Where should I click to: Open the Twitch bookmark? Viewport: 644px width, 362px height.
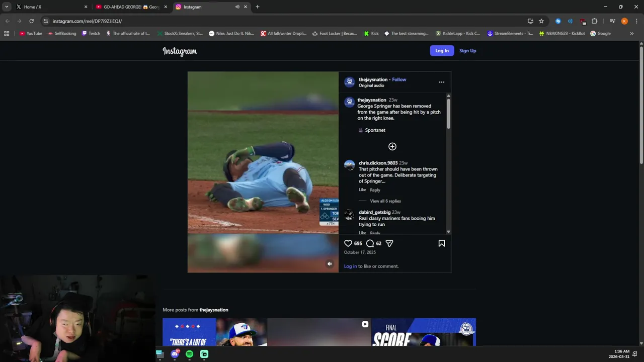91,34
